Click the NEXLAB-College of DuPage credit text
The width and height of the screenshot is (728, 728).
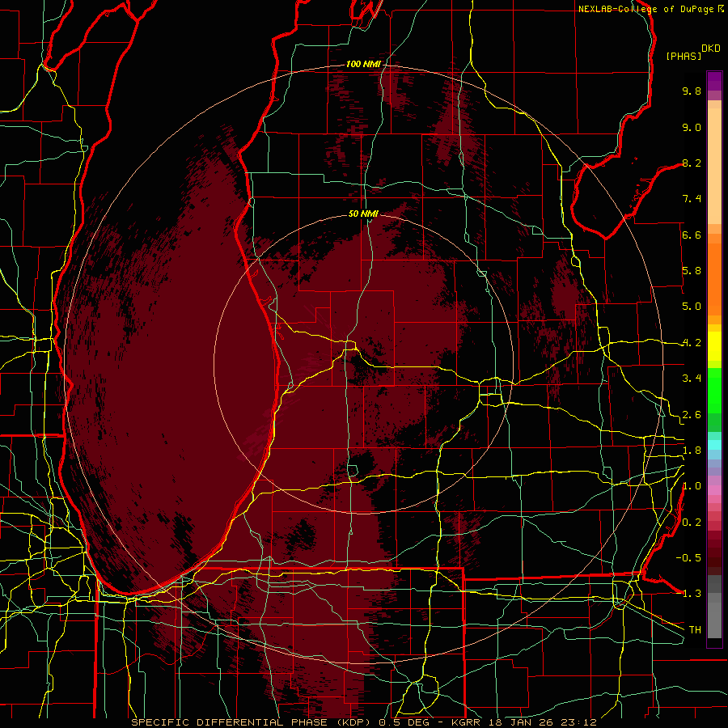(x=646, y=9)
